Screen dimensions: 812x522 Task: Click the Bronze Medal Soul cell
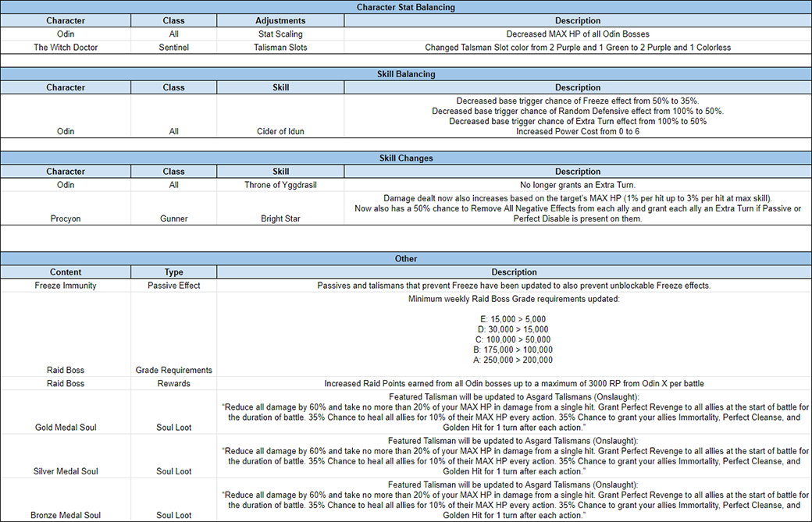[x=66, y=515]
